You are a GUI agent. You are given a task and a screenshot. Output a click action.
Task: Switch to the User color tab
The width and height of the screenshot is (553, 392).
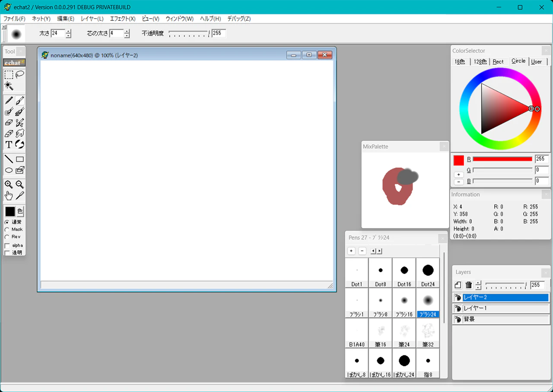pos(537,61)
